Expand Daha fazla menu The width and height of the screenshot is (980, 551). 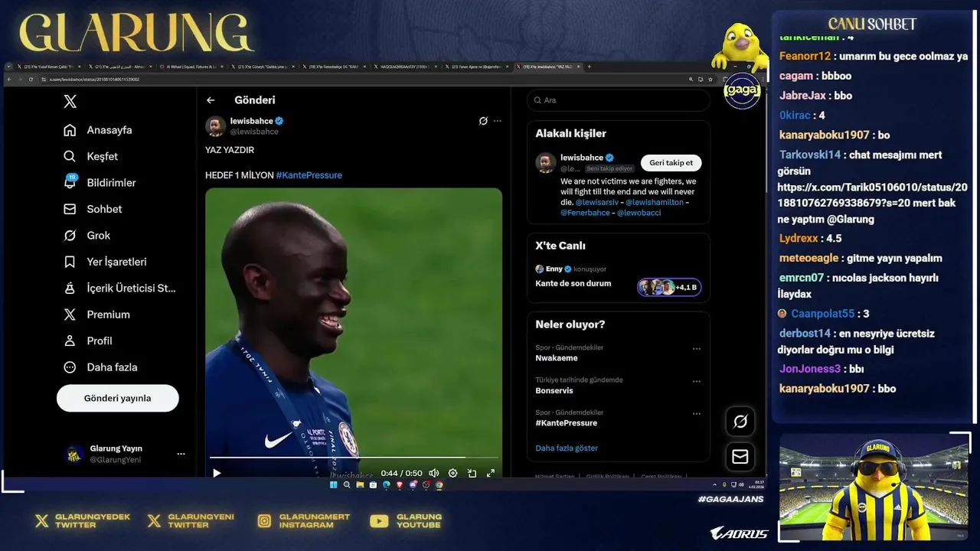pos(100,367)
